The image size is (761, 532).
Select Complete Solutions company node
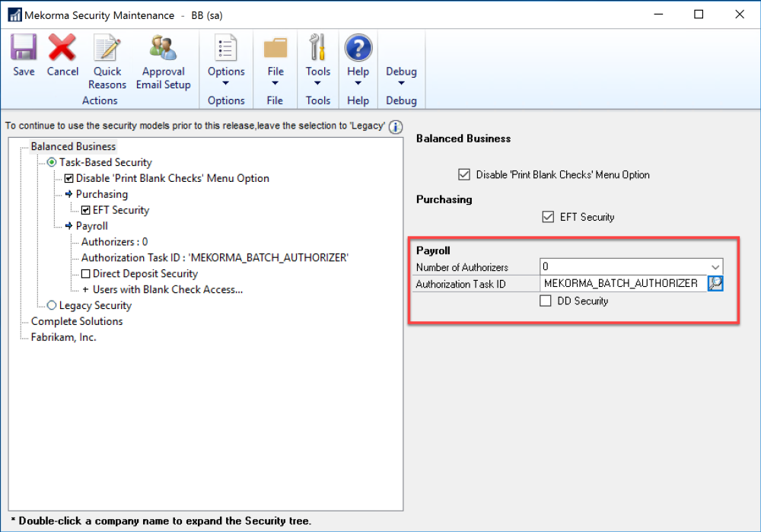[x=77, y=321]
